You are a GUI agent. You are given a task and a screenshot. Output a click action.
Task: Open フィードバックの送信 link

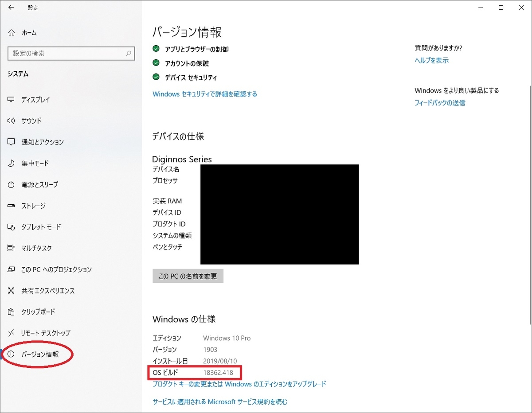(x=440, y=103)
